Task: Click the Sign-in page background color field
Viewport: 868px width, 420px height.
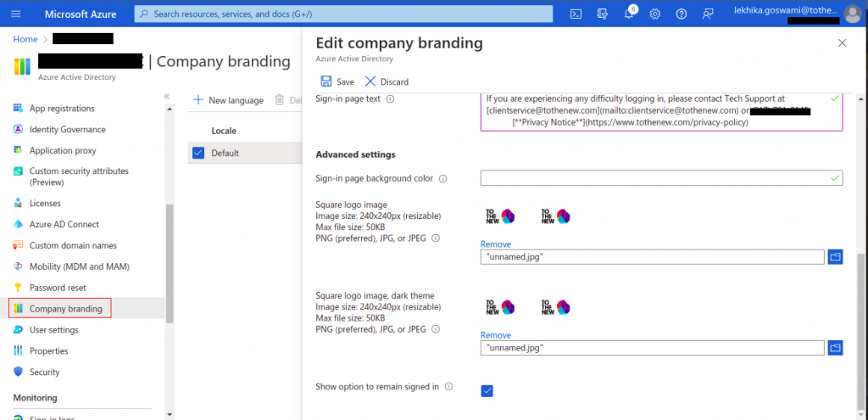Action: 661,178
